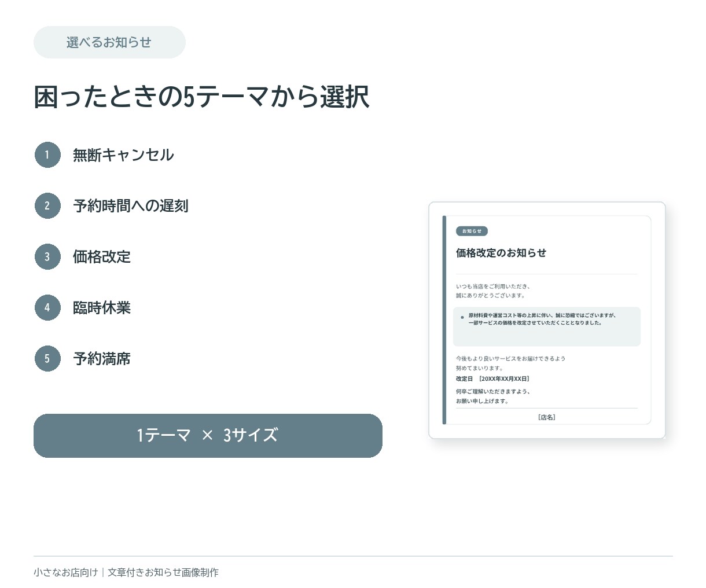Click the heading 困ったときの5テーマから選択

tap(201, 97)
